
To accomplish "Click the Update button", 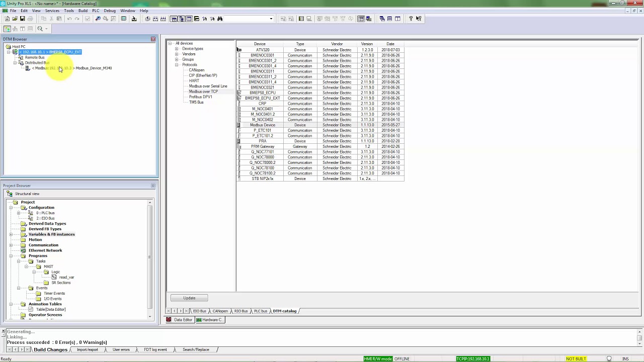I will (x=189, y=298).
